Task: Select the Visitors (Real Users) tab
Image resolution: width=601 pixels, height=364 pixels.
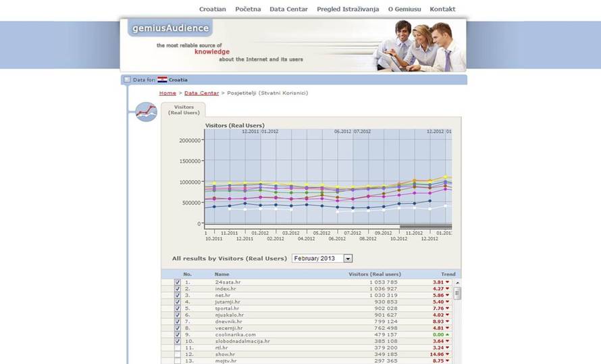Action: [183, 109]
